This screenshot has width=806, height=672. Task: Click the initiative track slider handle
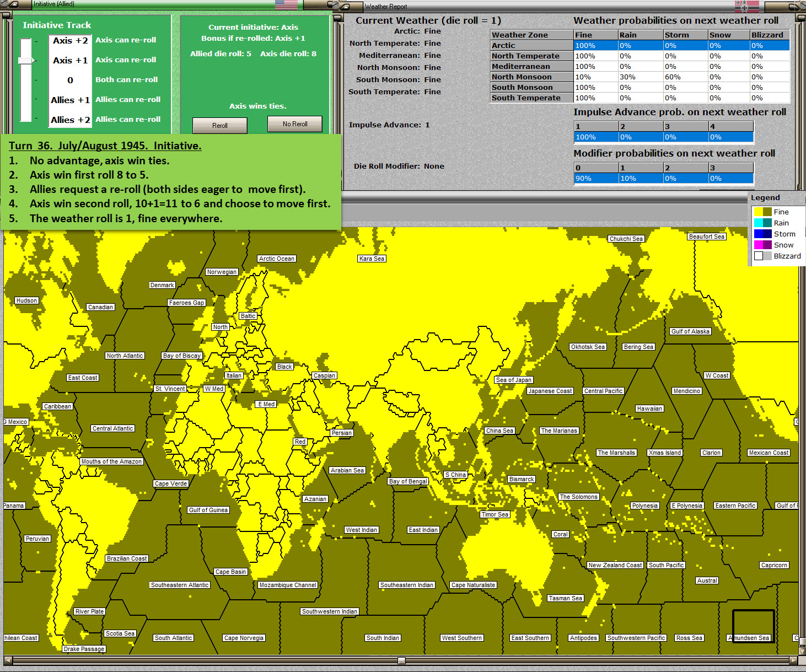pyautogui.click(x=26, y=60)
